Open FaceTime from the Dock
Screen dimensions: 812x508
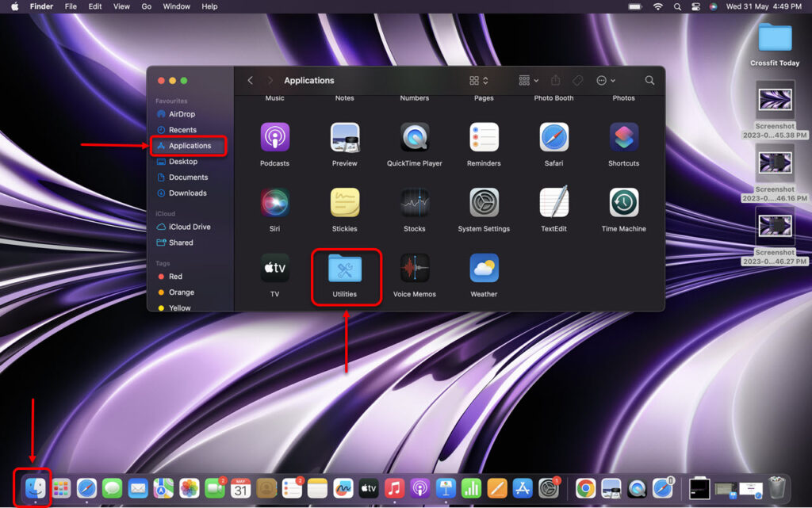214,488
